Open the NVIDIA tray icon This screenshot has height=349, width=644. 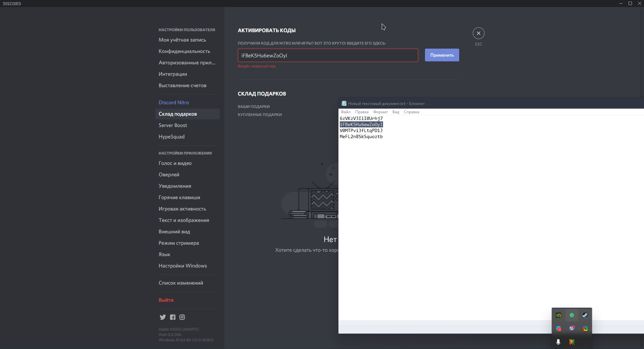point(558,315)
